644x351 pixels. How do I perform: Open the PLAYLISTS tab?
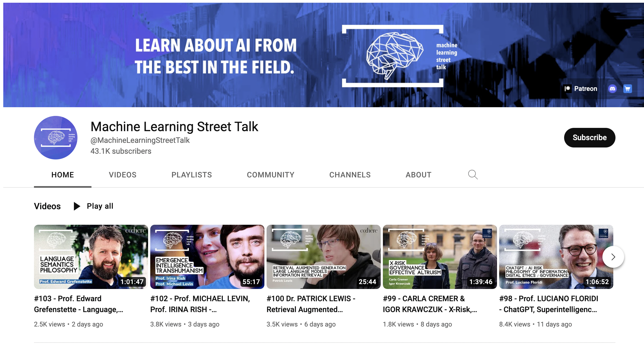tap(192, 175)
